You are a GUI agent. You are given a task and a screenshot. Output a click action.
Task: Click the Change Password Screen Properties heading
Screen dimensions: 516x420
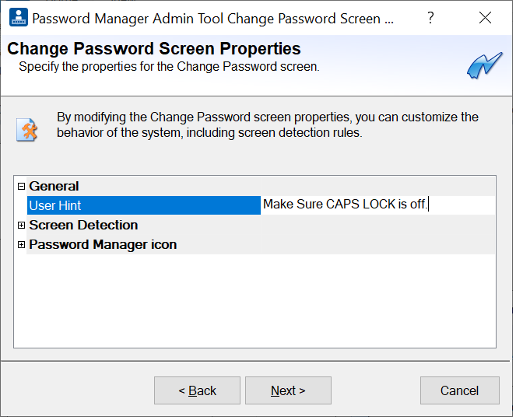point(153,50)
